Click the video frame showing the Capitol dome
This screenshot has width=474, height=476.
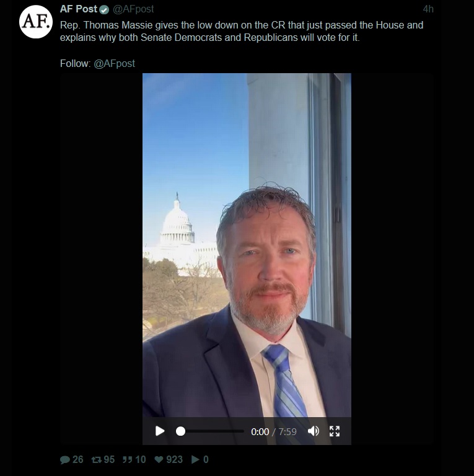(247, 245)
